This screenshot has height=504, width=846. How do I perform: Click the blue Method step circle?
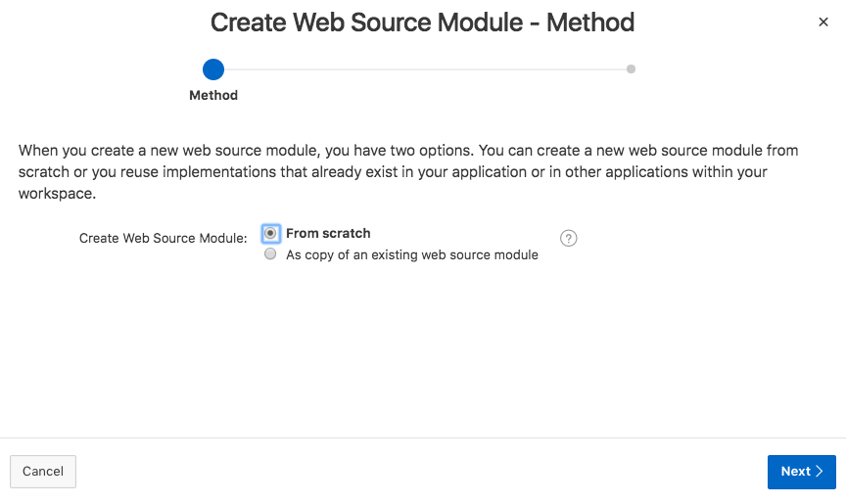click(213, 69)
